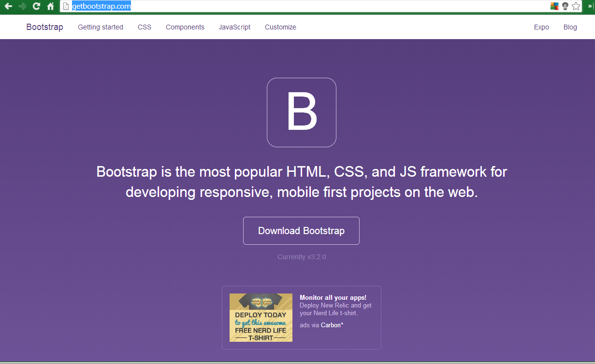This screenshot has width=595, height=364.
Task: Open the CSS navigation menu item
Action: pyautogui.click(x=144, y=27)
